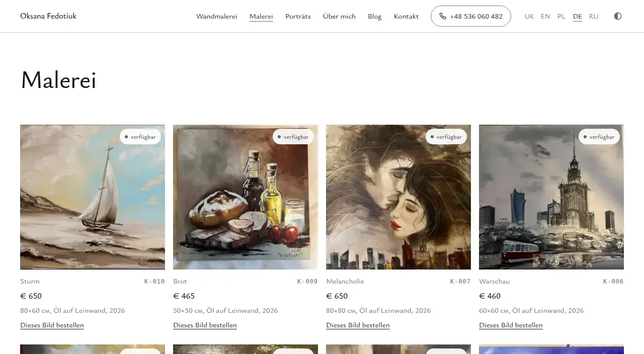Image resolution: width=644 pixels, height=354 pixels.
Task: Order the Sturm painting via Dieses Bild bestellen
Action: click(x=52, y=325)
